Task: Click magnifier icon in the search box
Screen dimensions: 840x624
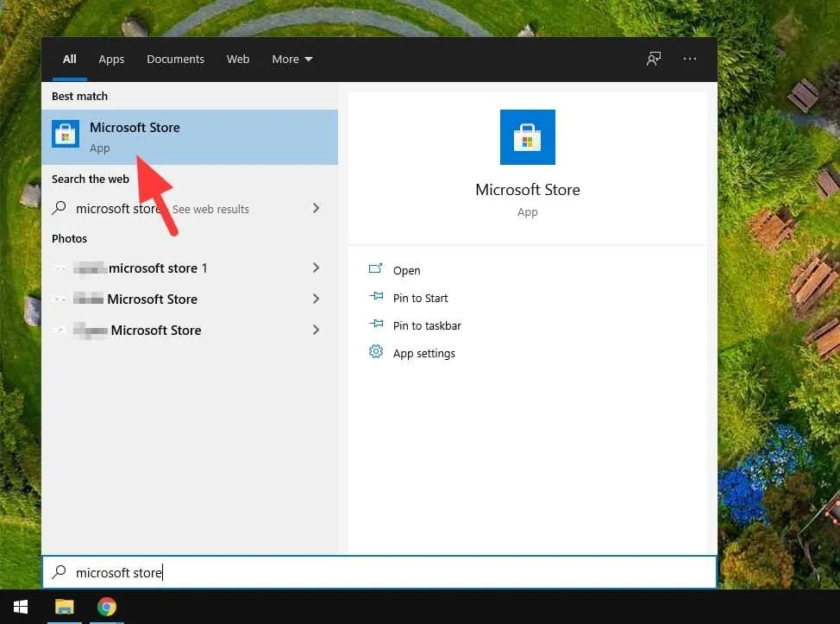Action: coord(59,572)
